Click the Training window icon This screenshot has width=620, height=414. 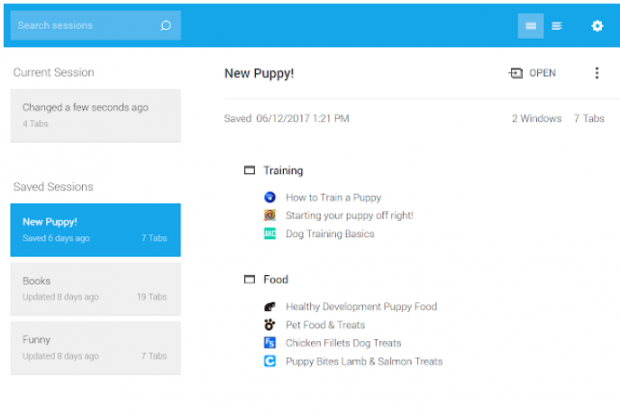[249, 170]
